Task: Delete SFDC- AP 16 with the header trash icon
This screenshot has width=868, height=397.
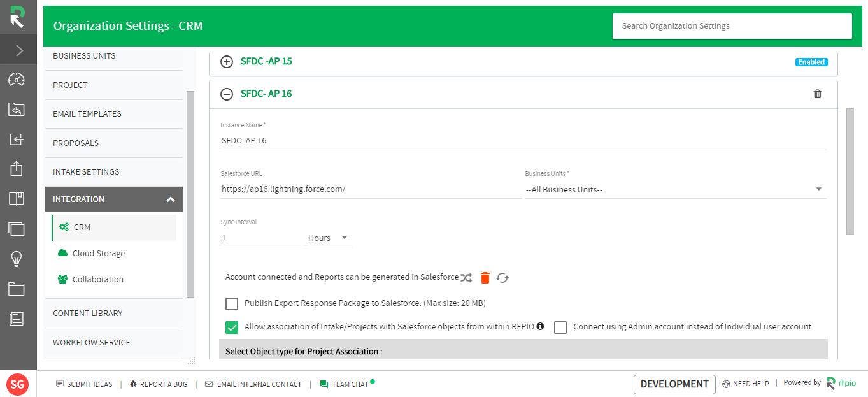Action: (x=818, y=94)
